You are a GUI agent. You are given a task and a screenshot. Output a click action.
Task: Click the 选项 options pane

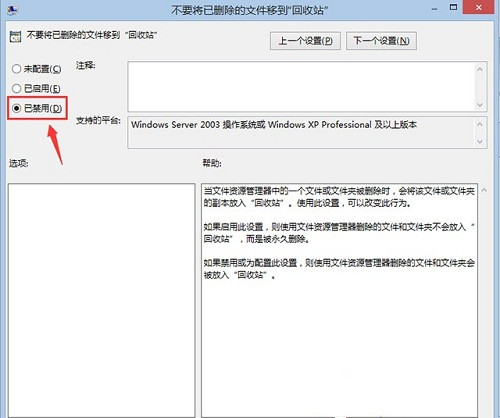point(101,300)
